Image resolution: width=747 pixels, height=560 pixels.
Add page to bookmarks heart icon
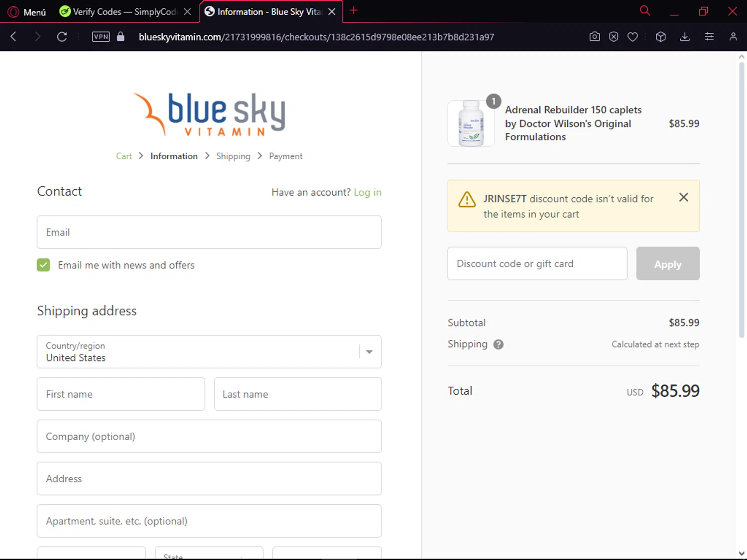[x=632, y=37]
